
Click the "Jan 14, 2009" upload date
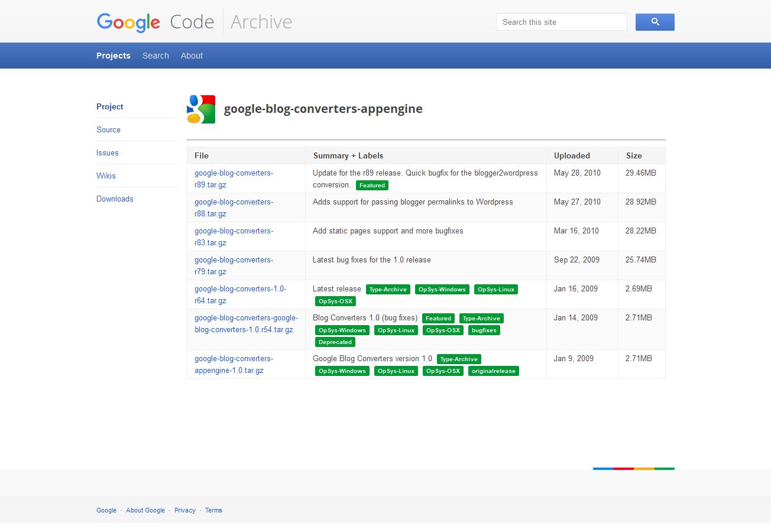(x=576, y=317)
